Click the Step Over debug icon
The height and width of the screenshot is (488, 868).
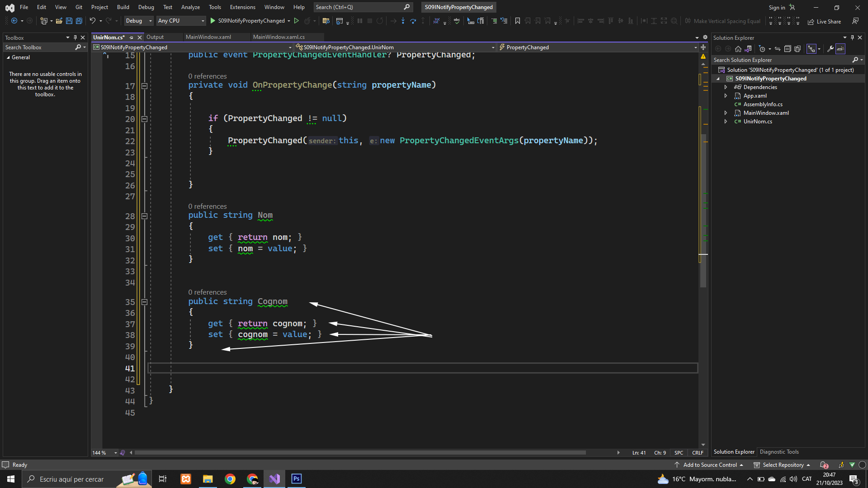[x=413, y=21]
